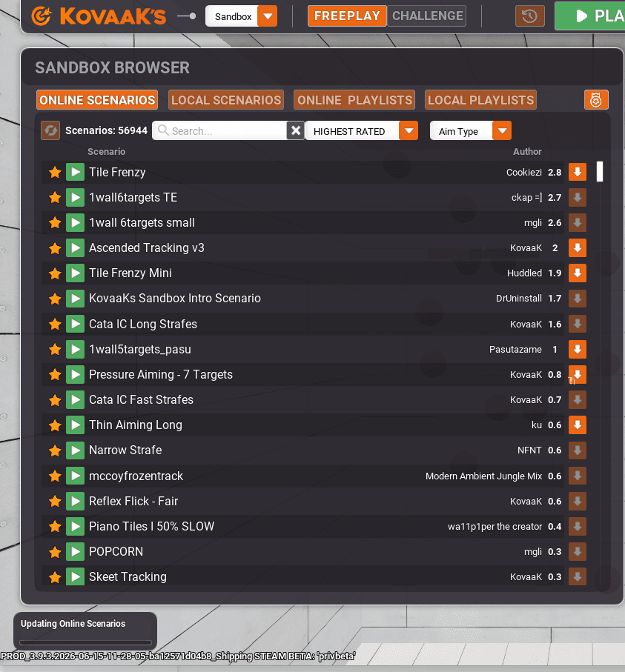Play the Ascended Tracking v3 scenario
625x672 pixels.
click(75, 247)
